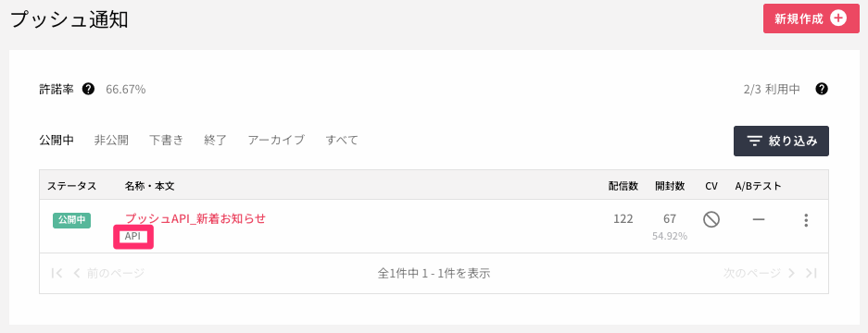Click the help icon next to 許諾率
The height and width of the screenshot is (333, 868).
pos(88,89)
